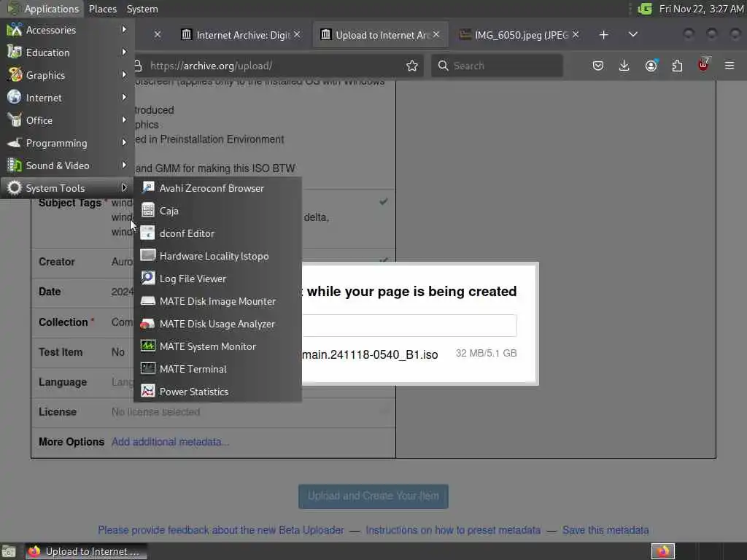Screen dimensions: 747x560
Task: Open the Firefox hamburger menu
Action: click(729, 66)
